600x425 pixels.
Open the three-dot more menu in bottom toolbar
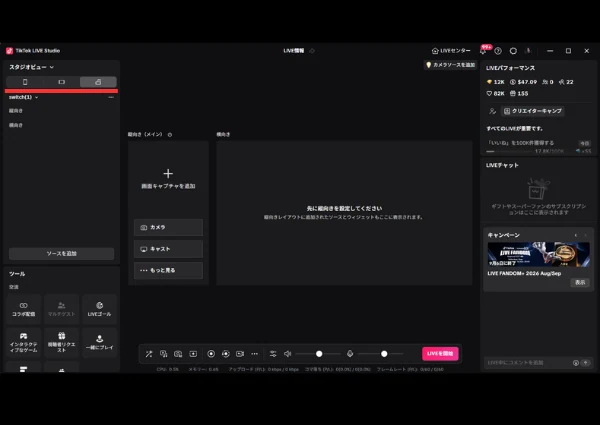(254, 354)
